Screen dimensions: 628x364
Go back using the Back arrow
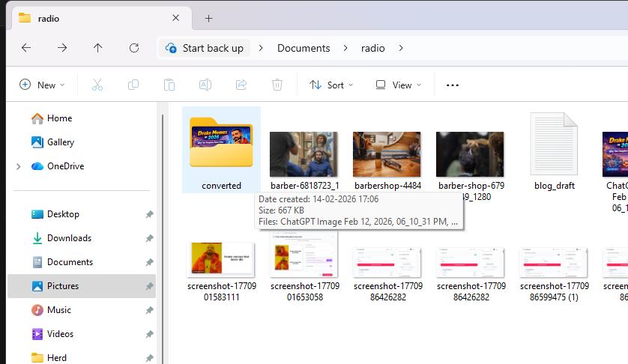pos(26,48)
